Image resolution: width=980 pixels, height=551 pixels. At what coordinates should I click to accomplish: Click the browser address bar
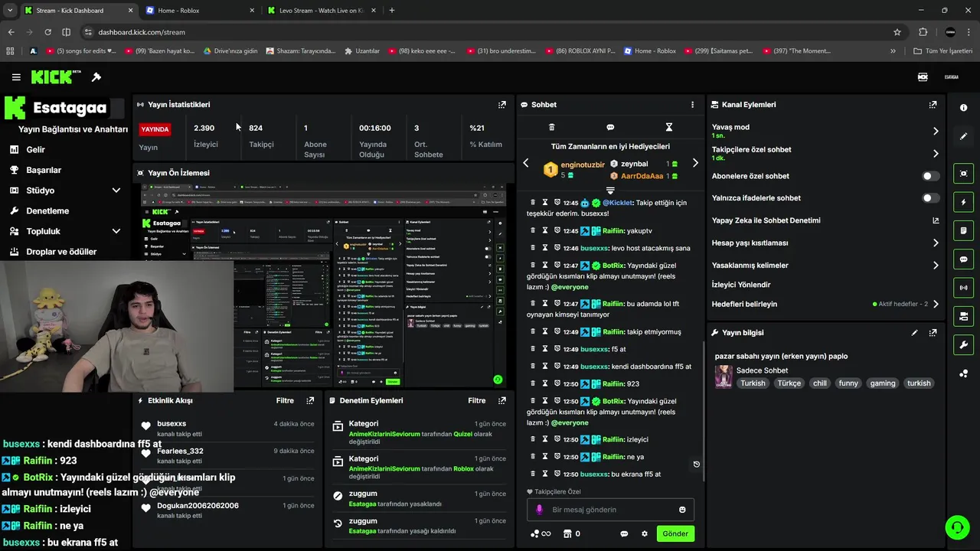(x=490, y=32)
